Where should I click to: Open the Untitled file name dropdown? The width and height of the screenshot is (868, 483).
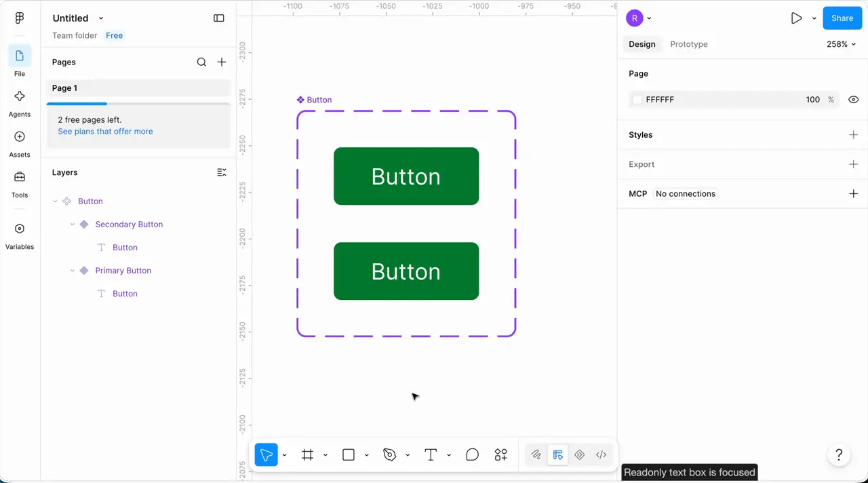[x=101, y=18]
